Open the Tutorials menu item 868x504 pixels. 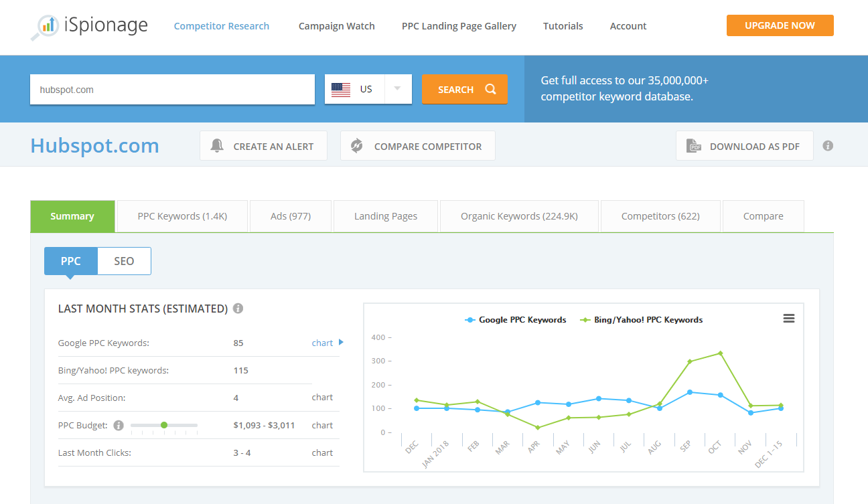563,26
